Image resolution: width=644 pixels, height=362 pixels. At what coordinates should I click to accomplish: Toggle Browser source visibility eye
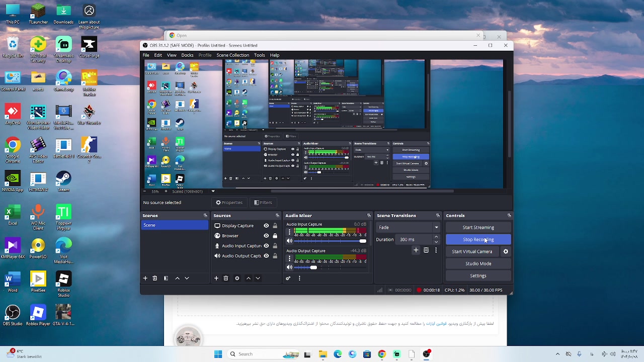click(x=266, y=236)
